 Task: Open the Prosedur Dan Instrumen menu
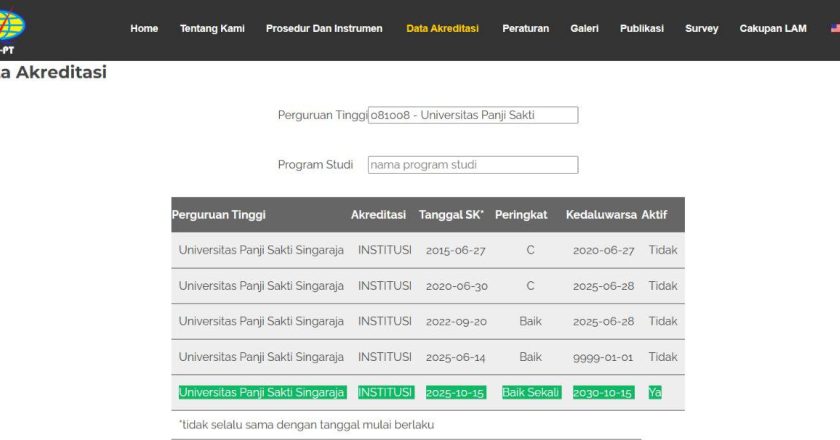pyautogui.click(x=324, y=29)
